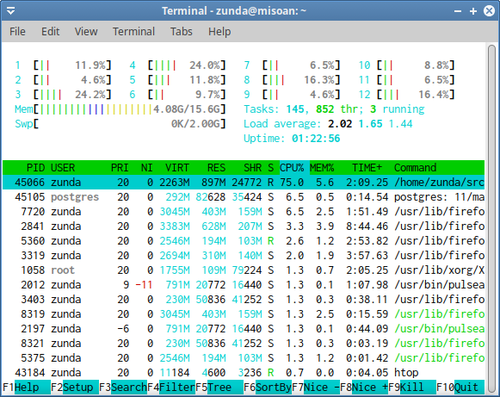500x397 pixels.
Task: Select pulseaudio process row PID 2012
Action: tap(244, 285)
